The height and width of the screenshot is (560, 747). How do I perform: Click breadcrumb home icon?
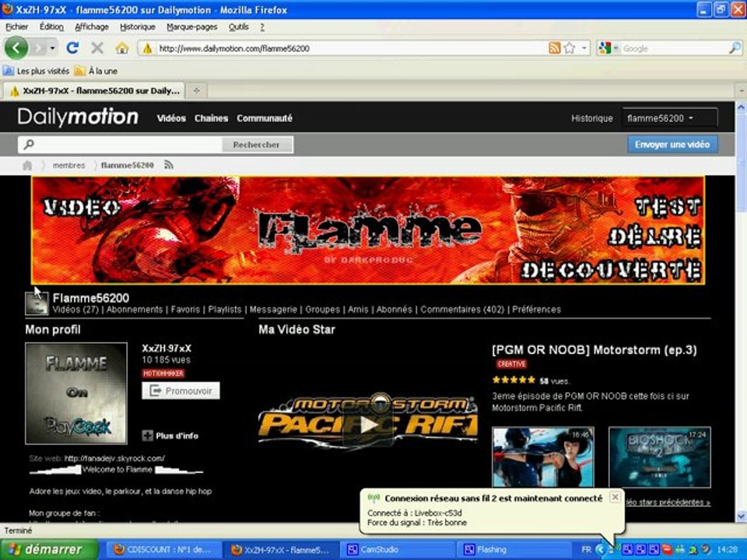point(27,165)
